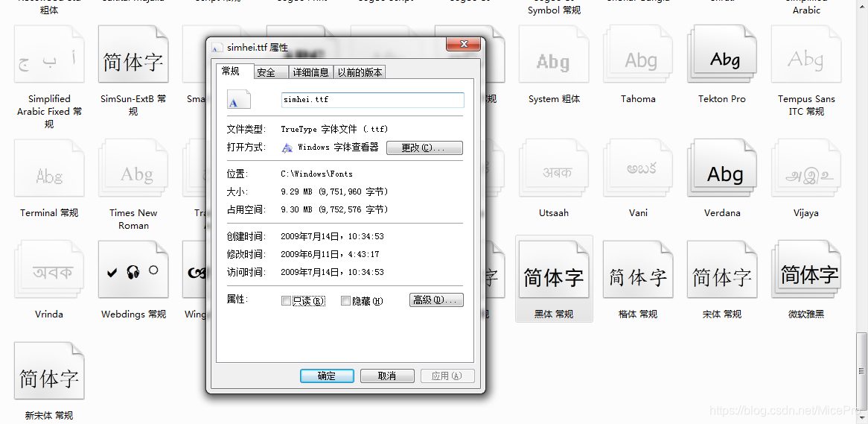Click the simhei.ttf filename input field

point(372,100)
